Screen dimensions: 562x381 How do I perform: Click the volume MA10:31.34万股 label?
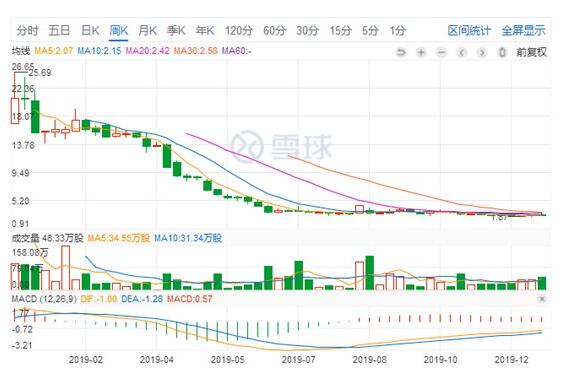coord(188,238)
